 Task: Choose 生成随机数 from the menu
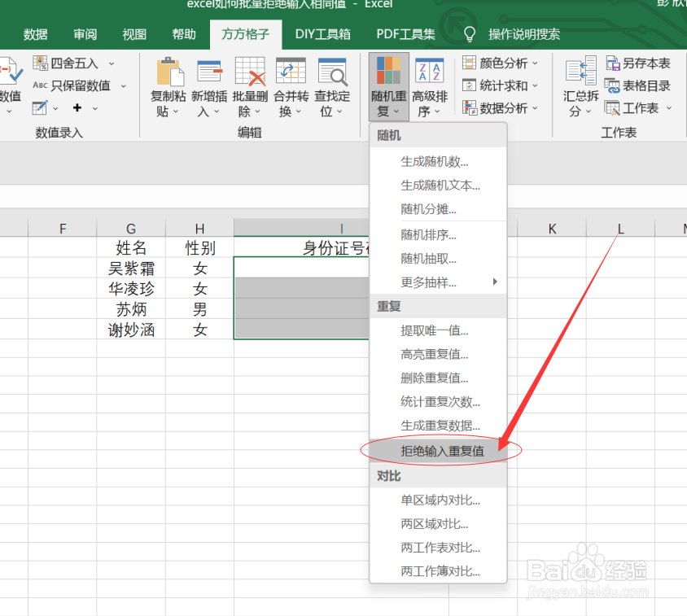pyautogui.click(x=438, y=162)
